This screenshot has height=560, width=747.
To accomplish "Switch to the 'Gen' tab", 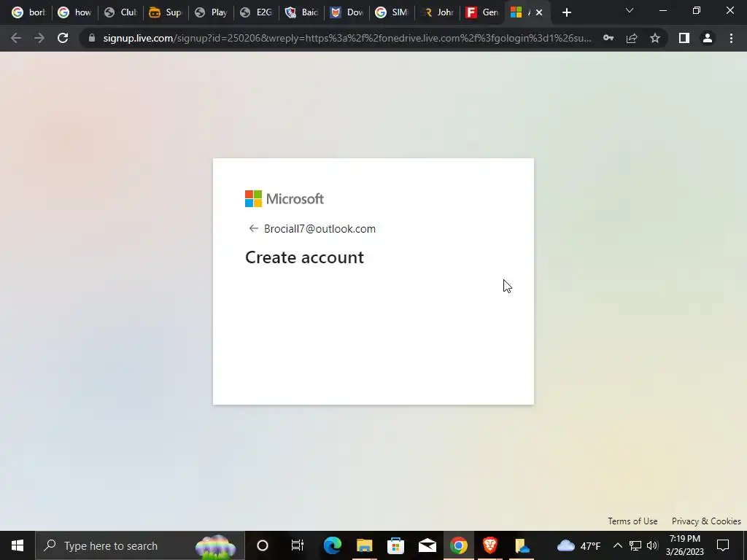I will coord(483,12).
